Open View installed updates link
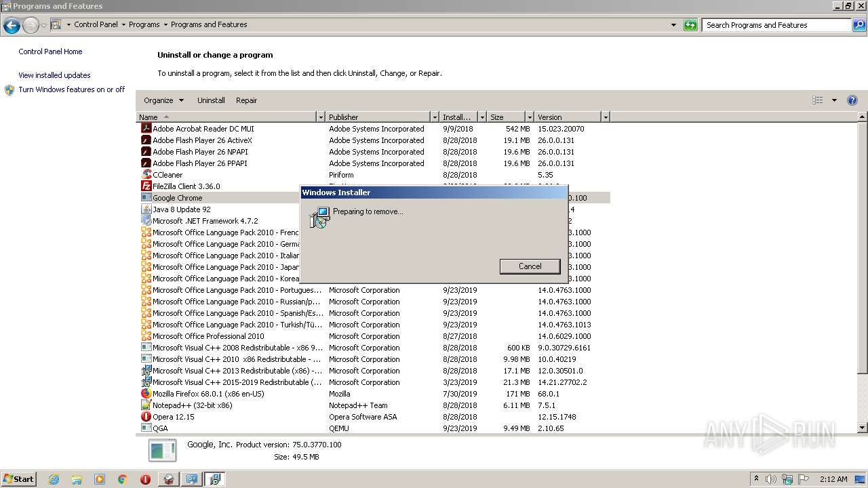The width and height of the screenshot is (868, 488). 54,75
